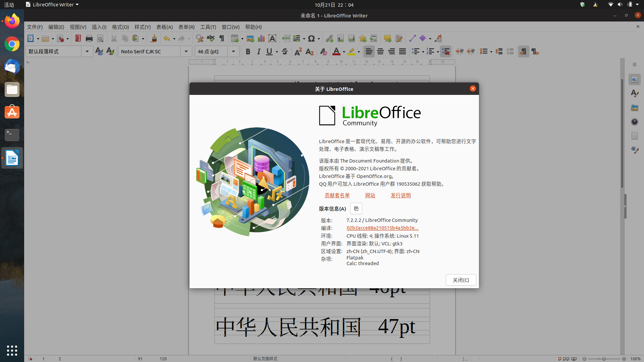The height and width of the screenshot is (362, 644).
Task: Click the 100% zoom level in status bar
Action: pyautogui.click(x=635, y=359)
